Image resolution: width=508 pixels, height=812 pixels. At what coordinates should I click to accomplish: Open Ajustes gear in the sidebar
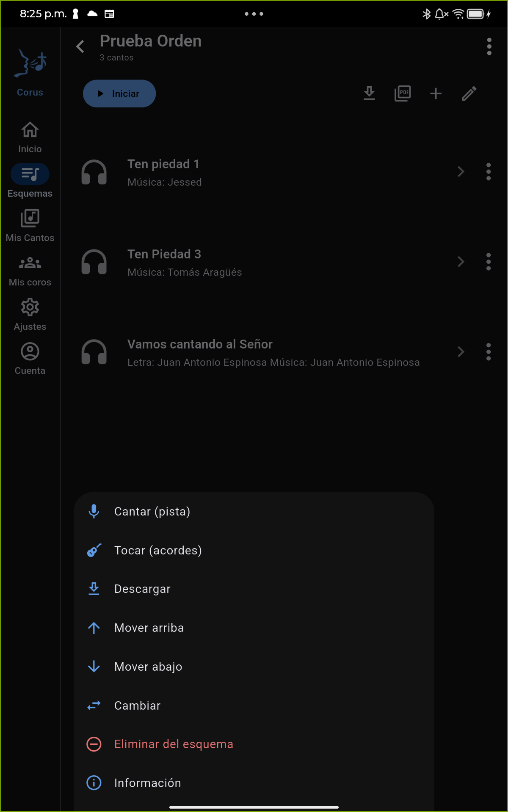30,315
